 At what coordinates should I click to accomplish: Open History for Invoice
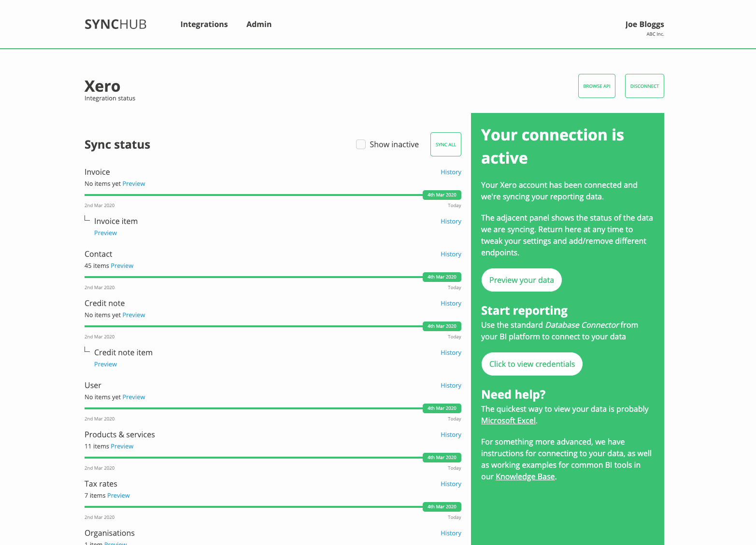point(451,172)
